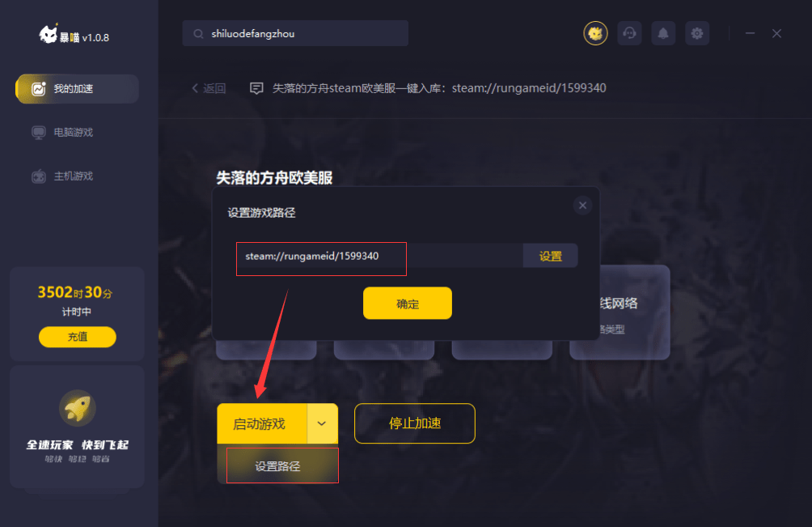812x527 pixels.
Task: Click 停止加速 button
Action: (415, 423)
